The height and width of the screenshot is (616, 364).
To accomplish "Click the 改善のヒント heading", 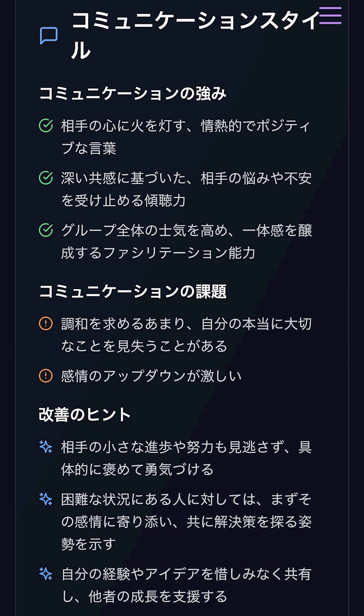I will pyautogui.click(x=85, y=415).
